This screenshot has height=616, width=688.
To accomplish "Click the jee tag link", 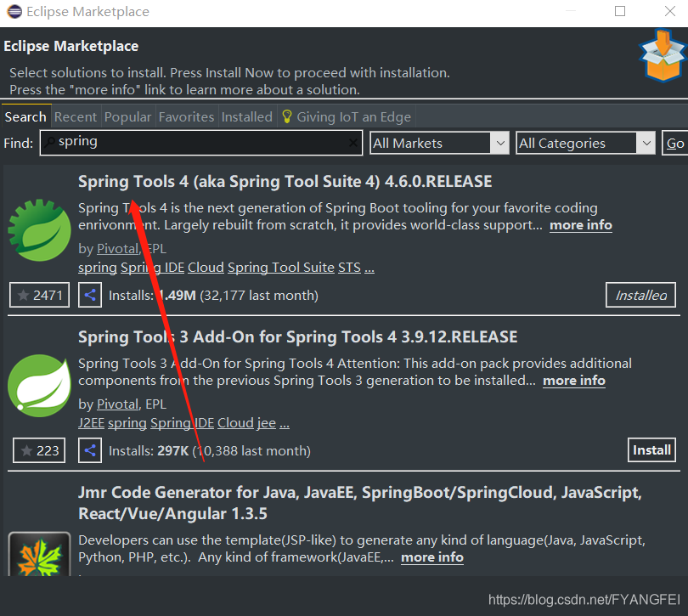I will [x=267, y=423].
